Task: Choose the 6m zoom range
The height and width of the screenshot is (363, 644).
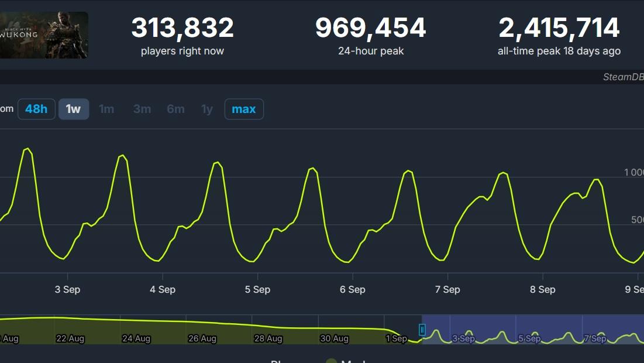Action: pos(175,109)
